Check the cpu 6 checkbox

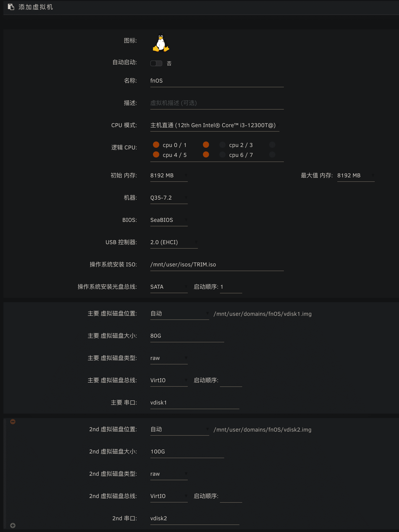[x=222, y=154]
